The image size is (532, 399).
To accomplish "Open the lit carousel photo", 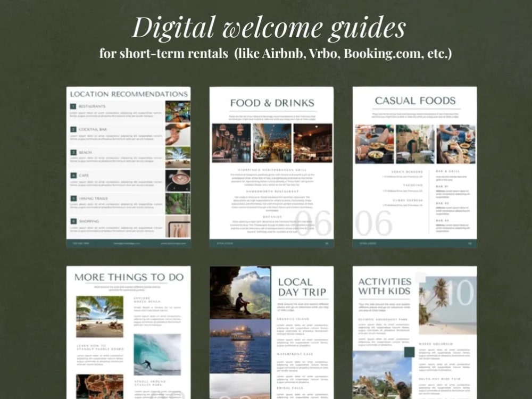I will coord(100,387).
